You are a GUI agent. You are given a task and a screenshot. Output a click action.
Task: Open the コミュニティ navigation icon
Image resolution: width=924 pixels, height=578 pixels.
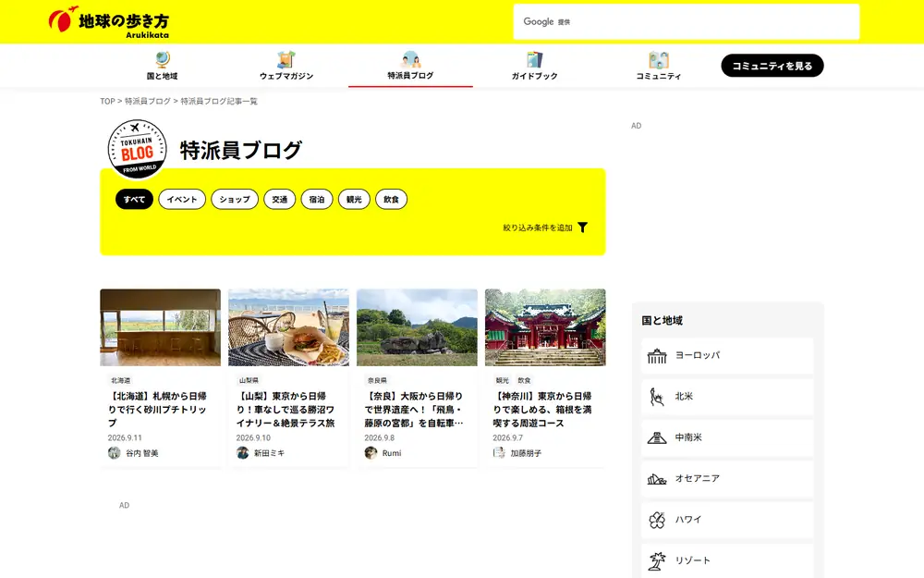[659, 59]
